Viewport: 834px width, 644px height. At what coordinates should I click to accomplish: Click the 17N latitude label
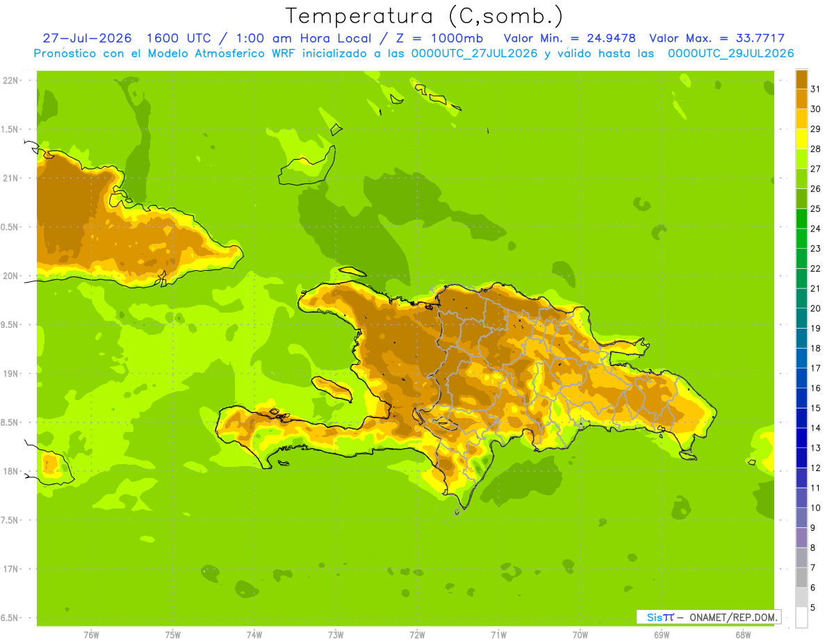9,569
